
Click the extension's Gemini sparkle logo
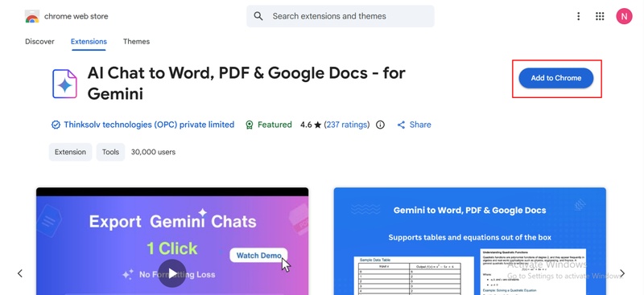point(64,84)
